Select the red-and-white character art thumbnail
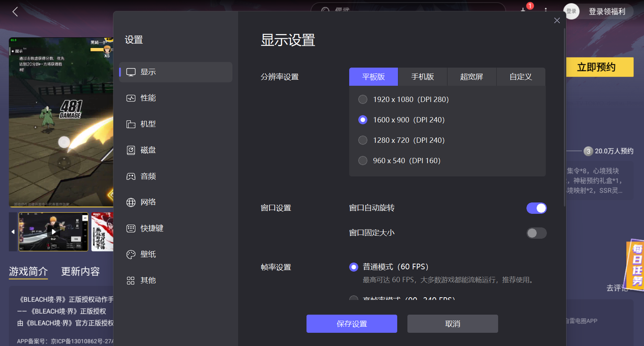This screenshot has height=346, width=644. tap(102, 232)
